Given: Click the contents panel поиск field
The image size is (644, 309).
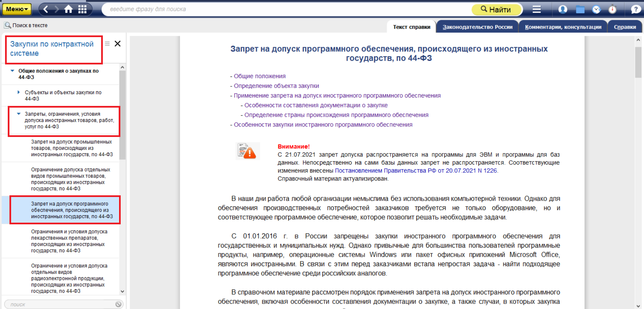Looking at the screenshot, I should (61, 304).
